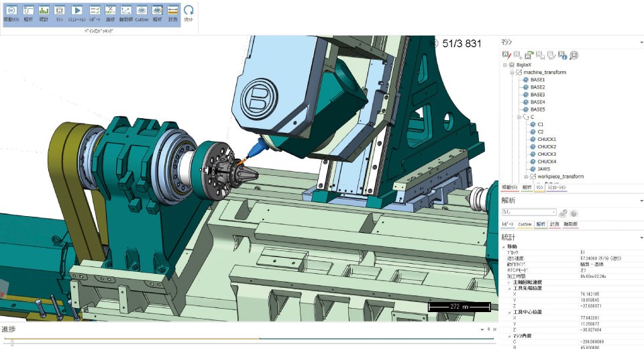The image size is (644, 349).
Task: Click the 移動リスト icon in the ribbon
Action: click(11, 11)
